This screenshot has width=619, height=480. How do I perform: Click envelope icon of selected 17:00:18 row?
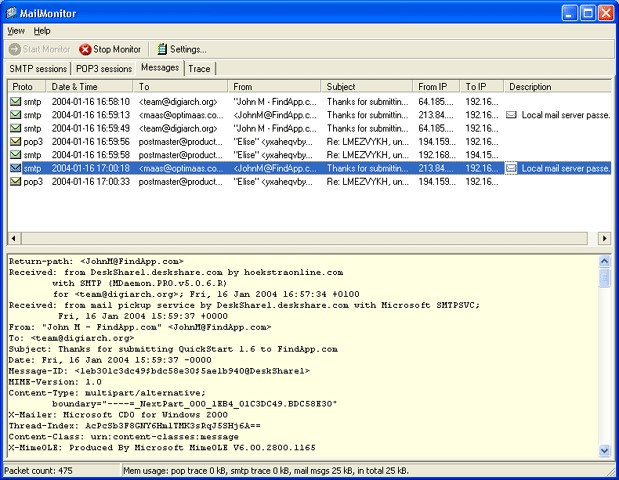point(15,168)
